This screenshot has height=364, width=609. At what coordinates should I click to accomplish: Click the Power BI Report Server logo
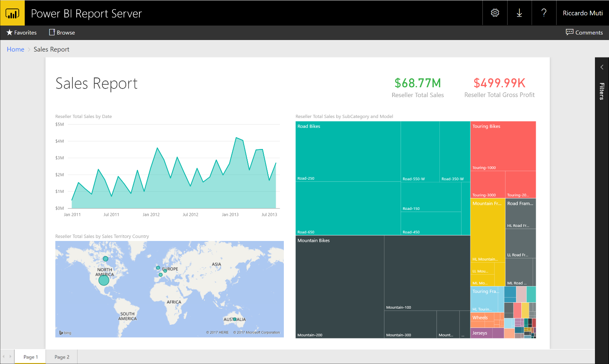click(12, 13)
